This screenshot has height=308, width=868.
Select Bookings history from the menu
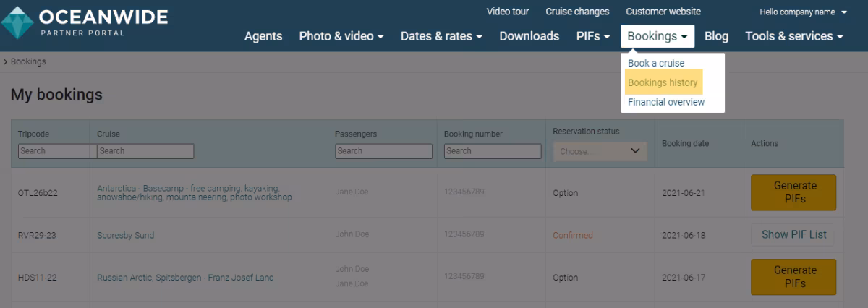pyautogui.click(x=663, y=82)
